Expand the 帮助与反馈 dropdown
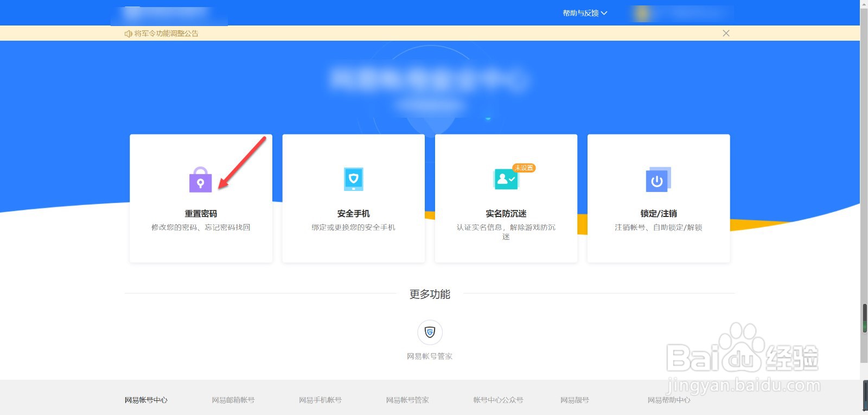The width and height of the screenshot is (868, 415). click(x=585, y=13)
